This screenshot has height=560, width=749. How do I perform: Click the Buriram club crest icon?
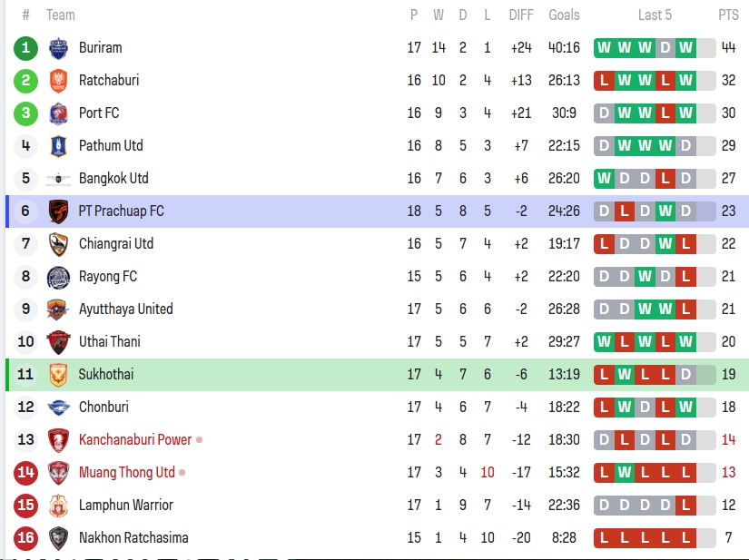(58, 48)
